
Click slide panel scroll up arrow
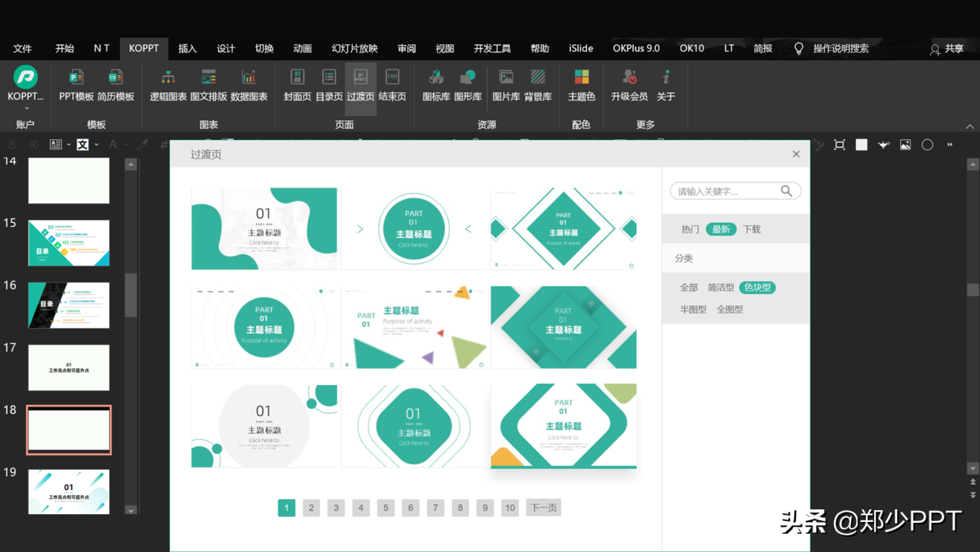pyautogui.click(x=131, y=164)
